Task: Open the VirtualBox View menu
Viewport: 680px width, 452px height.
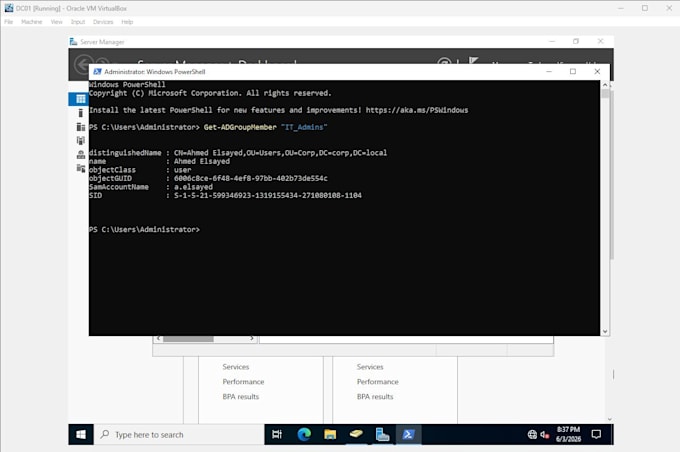Action: point(56,22)
